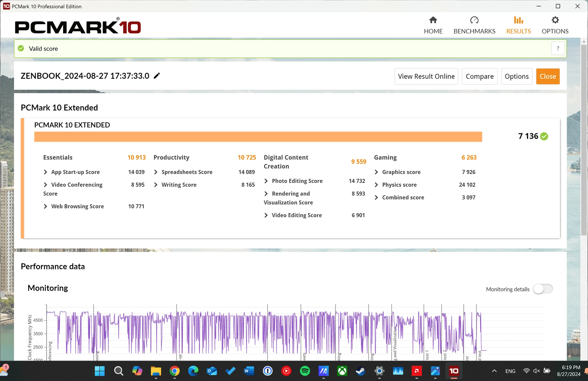The width and height of the screenshot is (588, 381).
Task: Open File Explorer from taskbar
Action: [x=156, y=371]
